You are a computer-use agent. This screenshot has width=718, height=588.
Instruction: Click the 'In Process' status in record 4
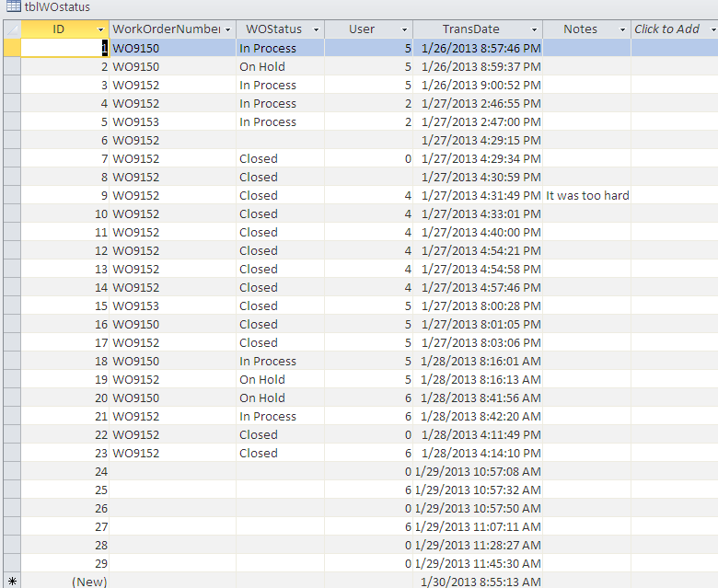click(281, 103)
